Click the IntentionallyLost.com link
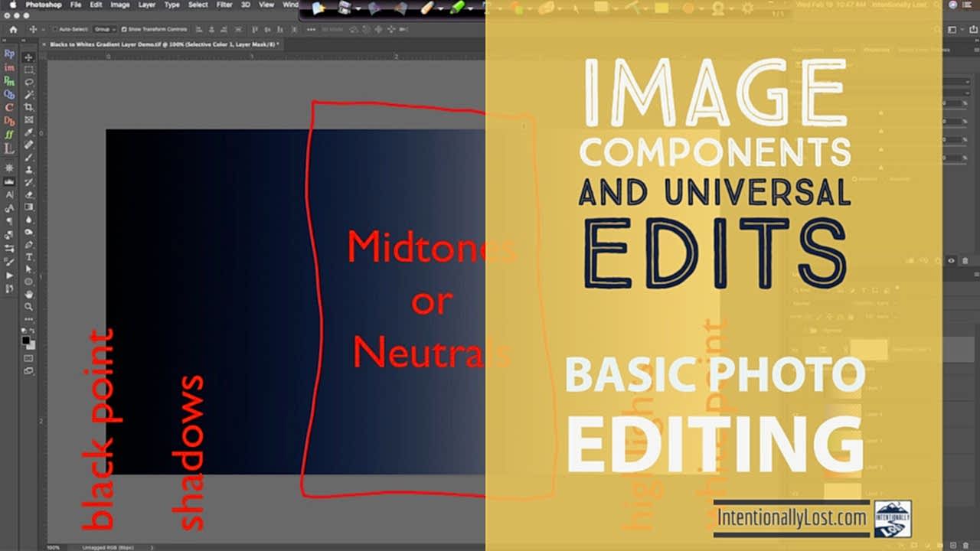980x551 pixels. (794, 518)
